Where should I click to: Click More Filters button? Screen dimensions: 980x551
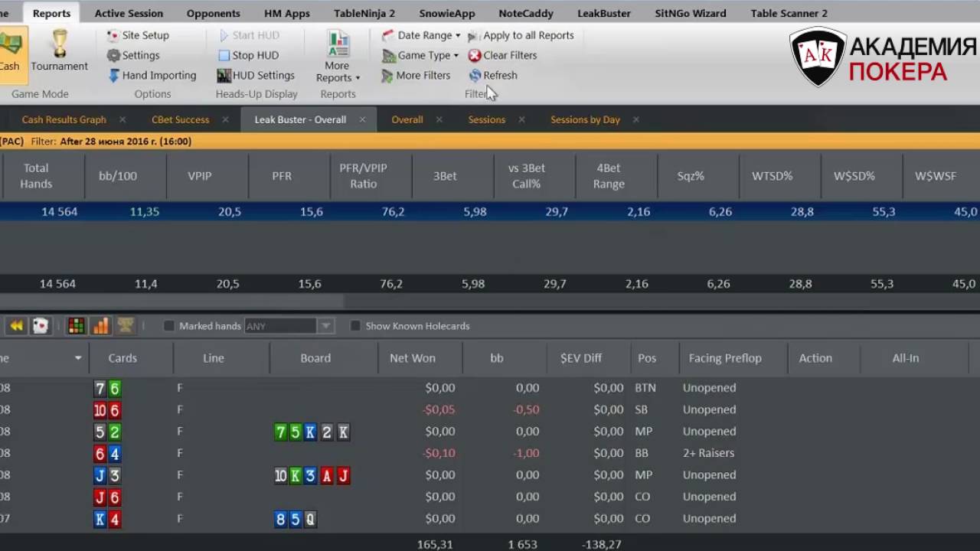pyautogui.click(x=416, y=75)
